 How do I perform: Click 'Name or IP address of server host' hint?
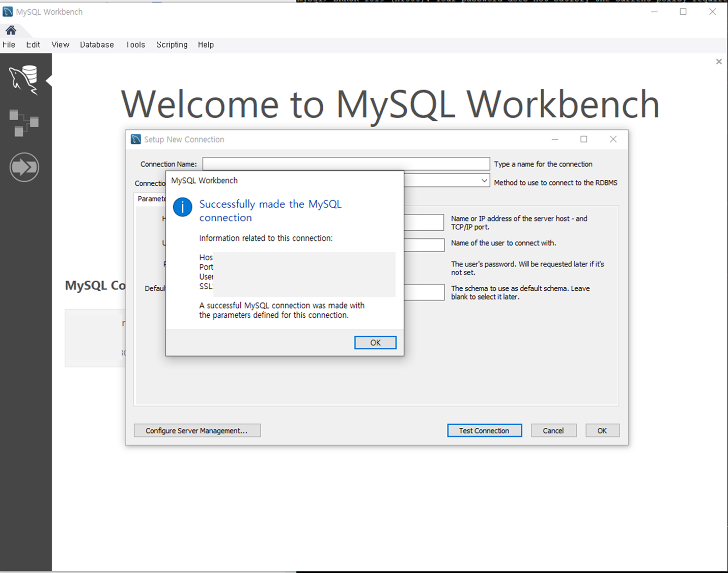(519, 223)
